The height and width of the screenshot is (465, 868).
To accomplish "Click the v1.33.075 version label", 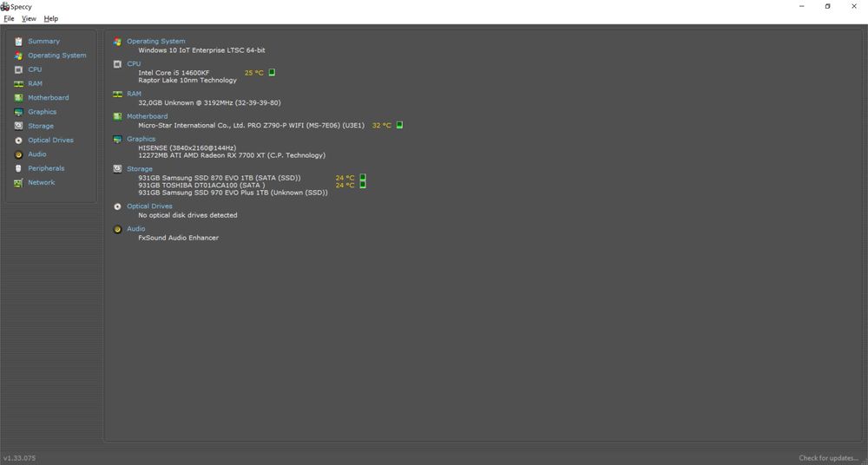I will [19, 458].
